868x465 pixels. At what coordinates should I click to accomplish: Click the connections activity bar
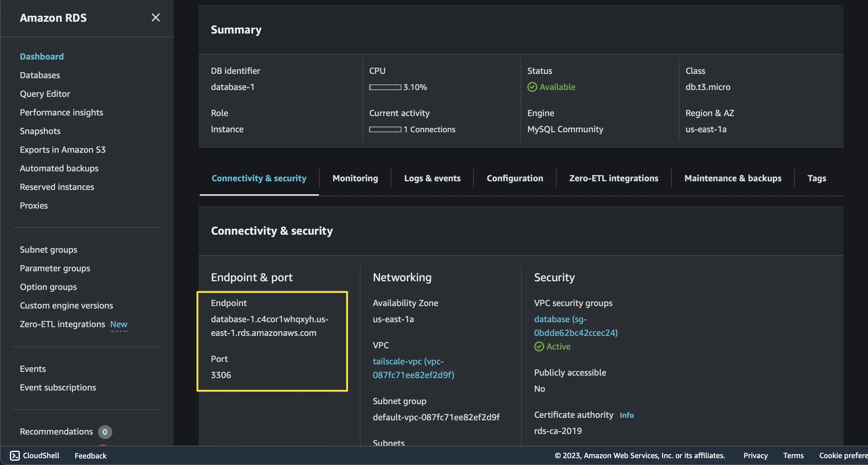385,129
